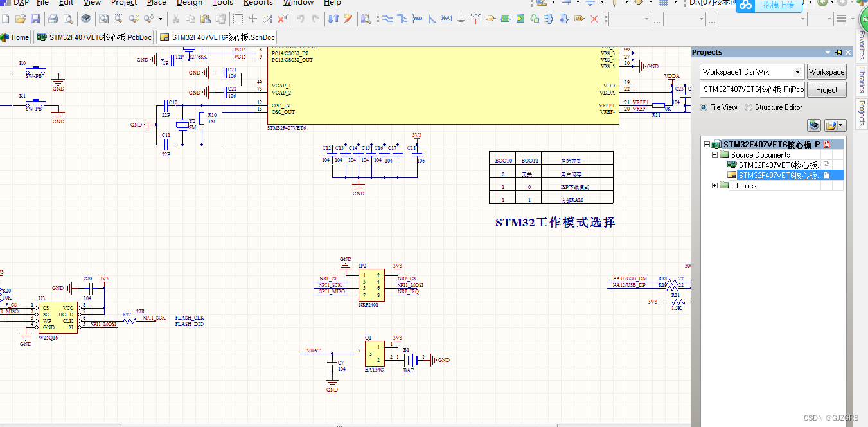The width and height of the screenshot is (868, 427).
Task: Open the Tools menu
Action: coord(222,3)
